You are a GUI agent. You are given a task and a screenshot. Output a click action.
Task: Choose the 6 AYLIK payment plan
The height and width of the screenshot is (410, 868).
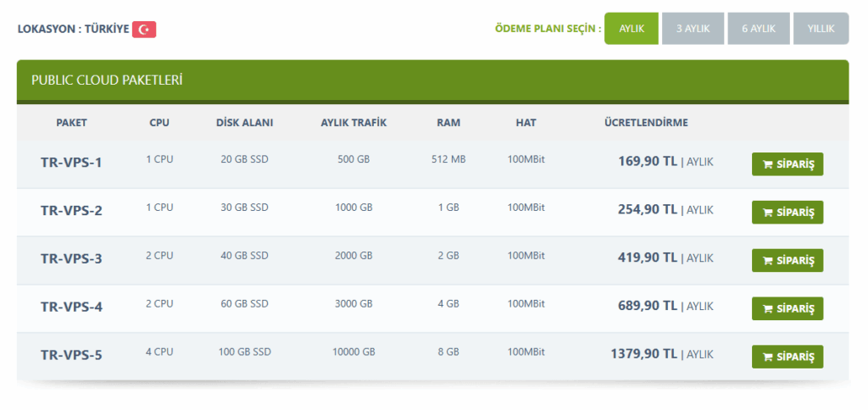pos(759,29)
